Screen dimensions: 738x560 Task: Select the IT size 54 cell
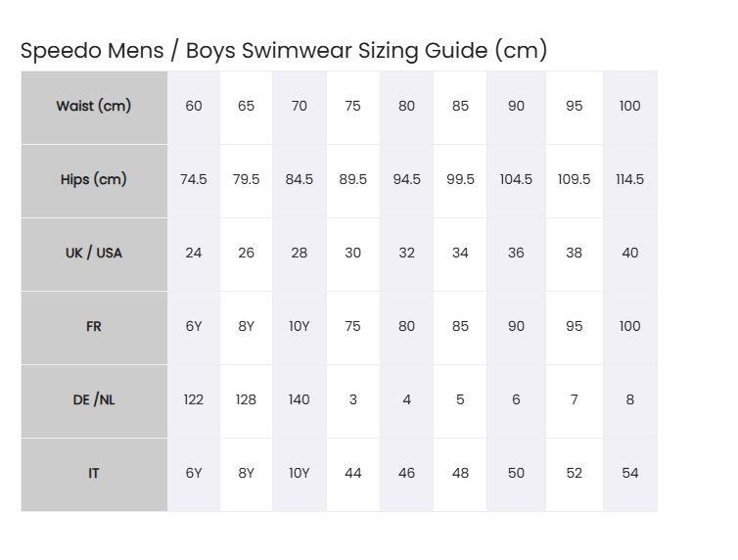pos(629,473)
